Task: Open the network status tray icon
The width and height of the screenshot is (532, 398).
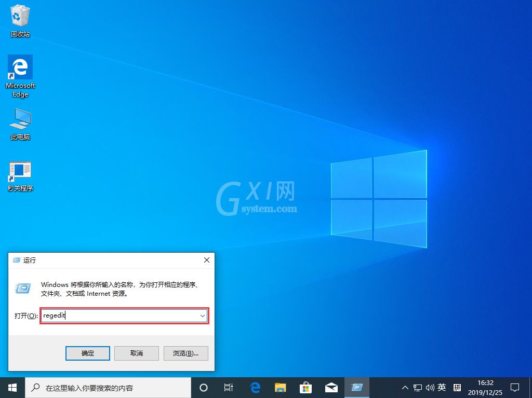Action: (x=417, y=388)
